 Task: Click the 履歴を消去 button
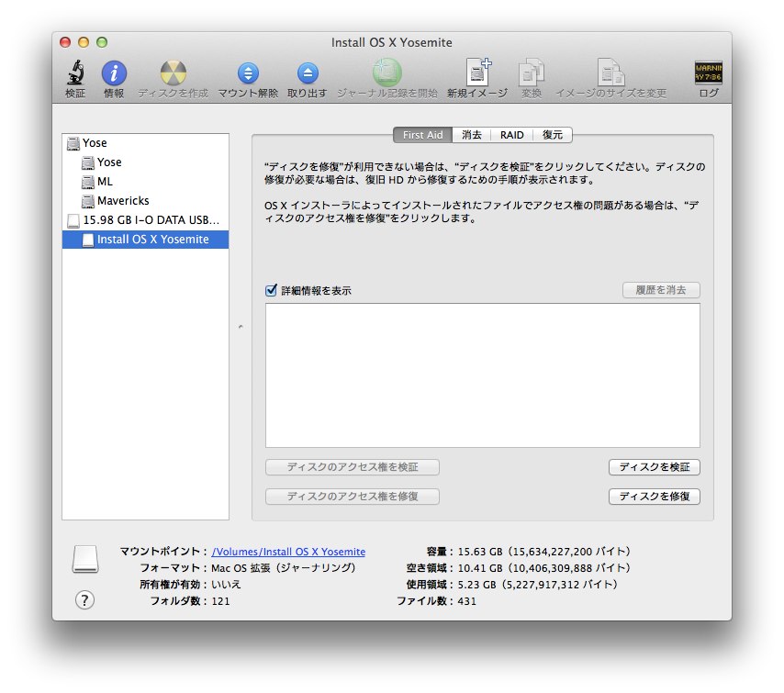click(x=661, y=290)
